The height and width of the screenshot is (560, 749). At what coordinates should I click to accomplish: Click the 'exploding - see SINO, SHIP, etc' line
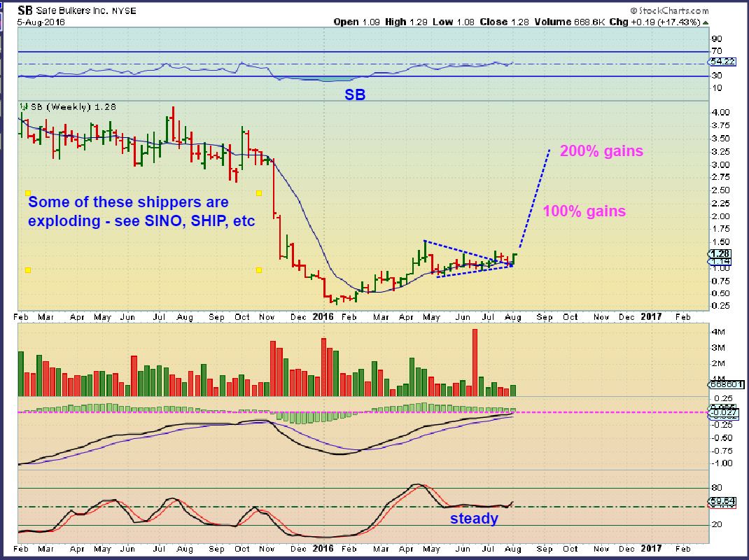(x=141, y=220)
